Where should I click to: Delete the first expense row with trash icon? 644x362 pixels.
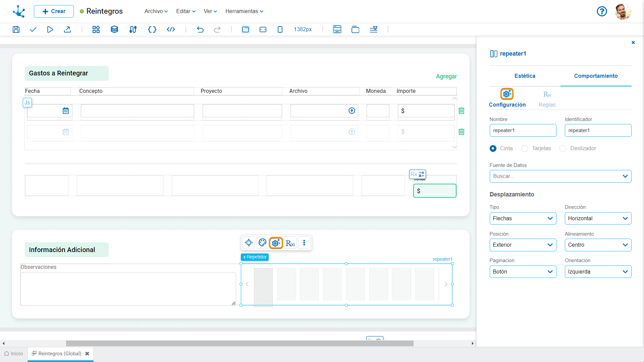pyautogui.click(x=462, y=111)
